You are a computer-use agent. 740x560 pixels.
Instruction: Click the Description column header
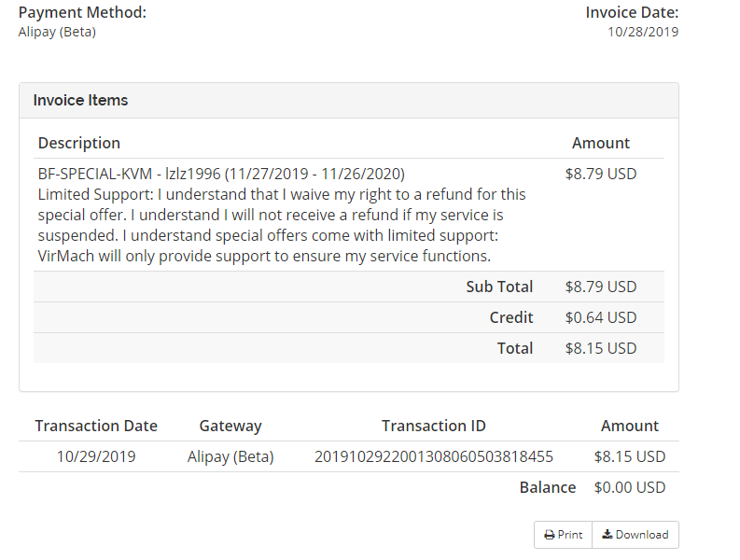(x=79, y=143)
